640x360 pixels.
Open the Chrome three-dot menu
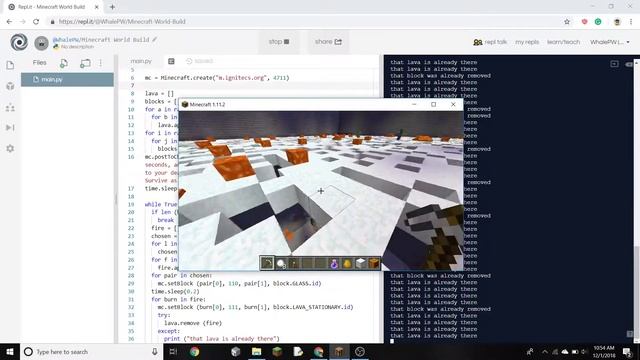point(631,22)
